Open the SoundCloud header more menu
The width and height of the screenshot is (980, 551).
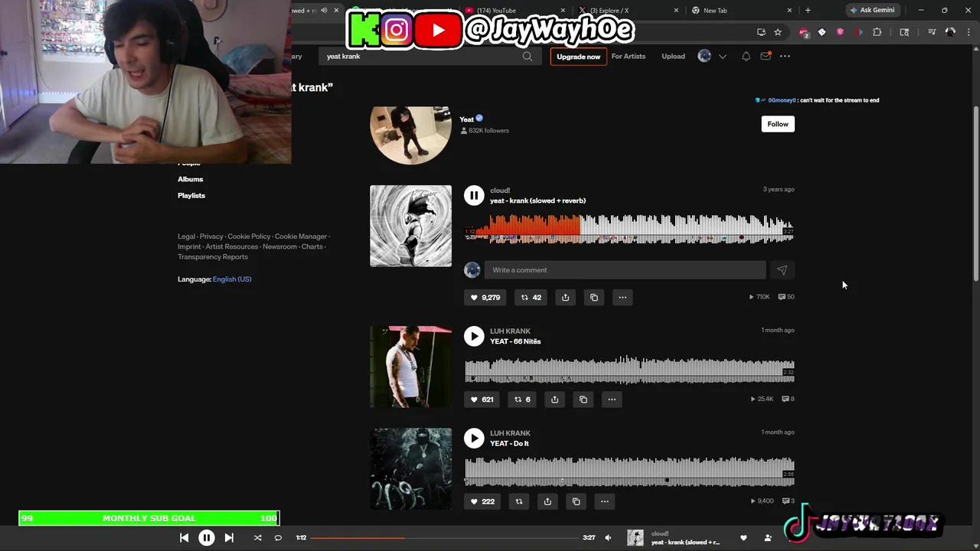click(784, 56)
